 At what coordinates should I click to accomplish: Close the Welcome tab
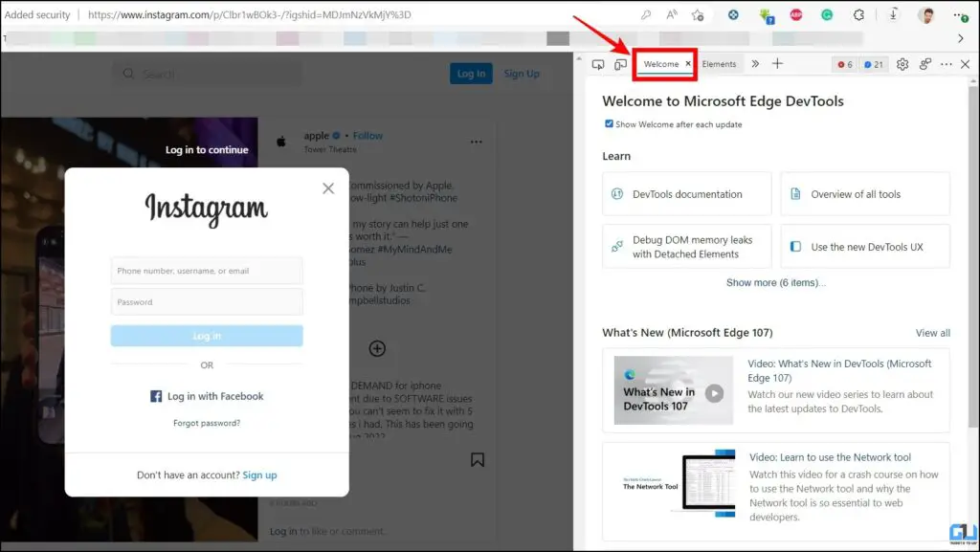pyautogui.click(x=688, y=64)
